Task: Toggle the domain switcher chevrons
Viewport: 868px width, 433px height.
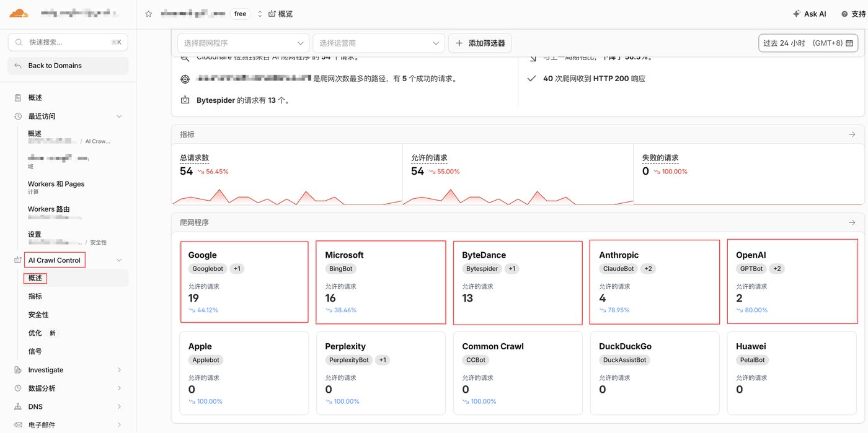Action: pos(260,14)
